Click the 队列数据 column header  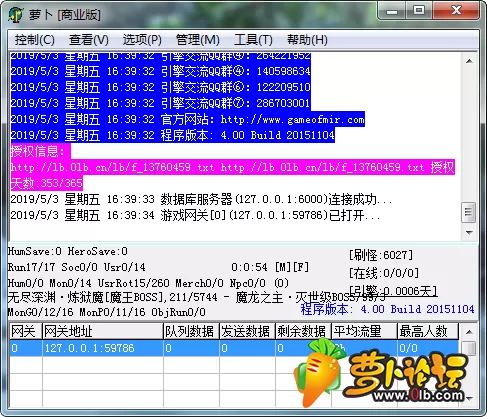[x=191, y=332]
